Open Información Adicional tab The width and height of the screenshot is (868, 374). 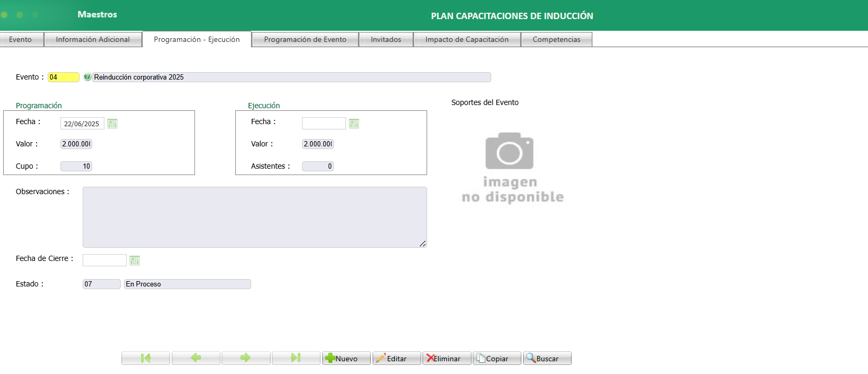[x=93, y=40]
